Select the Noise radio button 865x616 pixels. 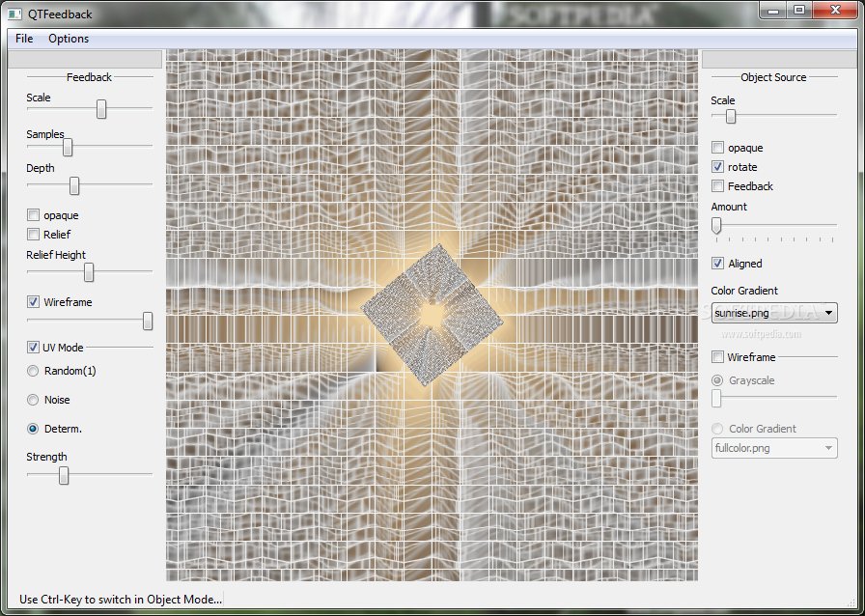pyautogui.click(x=33, y=400)
